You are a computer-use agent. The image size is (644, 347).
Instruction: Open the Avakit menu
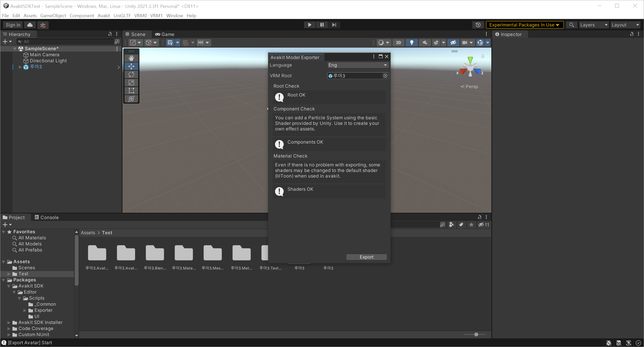[103, 15]
